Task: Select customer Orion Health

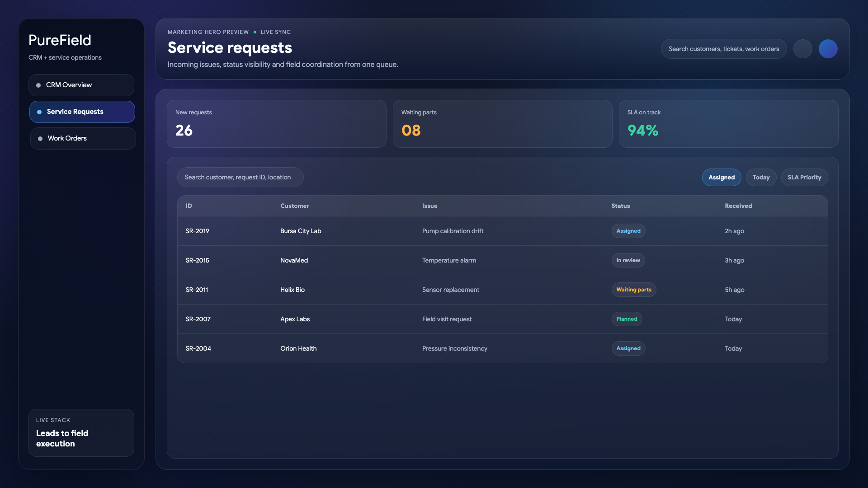Action: pyautogui.click(x=298, y=348)
